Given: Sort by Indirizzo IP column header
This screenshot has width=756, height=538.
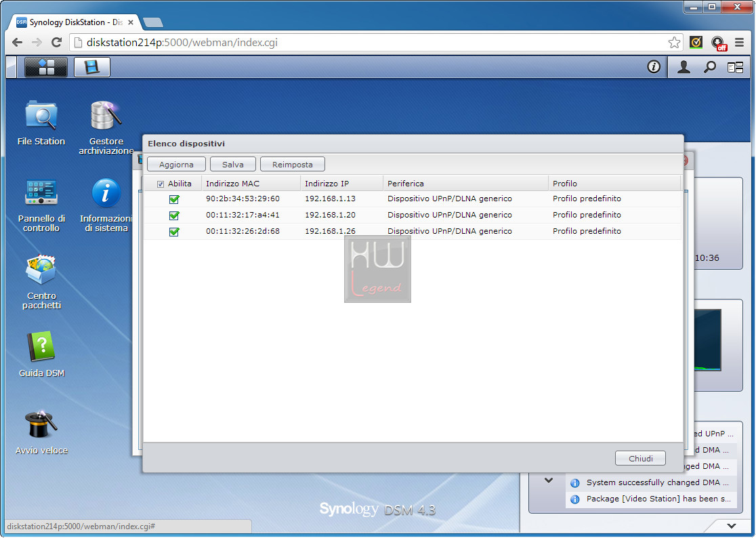Looking at the screenshot, I should (x=342, y=184).
